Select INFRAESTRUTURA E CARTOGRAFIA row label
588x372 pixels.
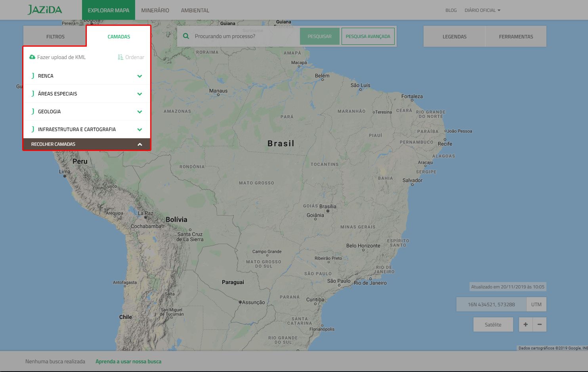click(x=77, y=129)
